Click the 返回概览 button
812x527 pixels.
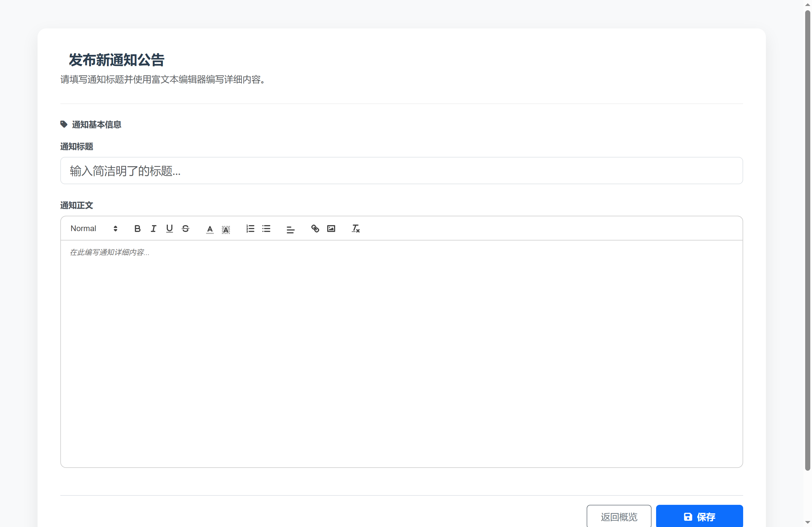(619, 517)
